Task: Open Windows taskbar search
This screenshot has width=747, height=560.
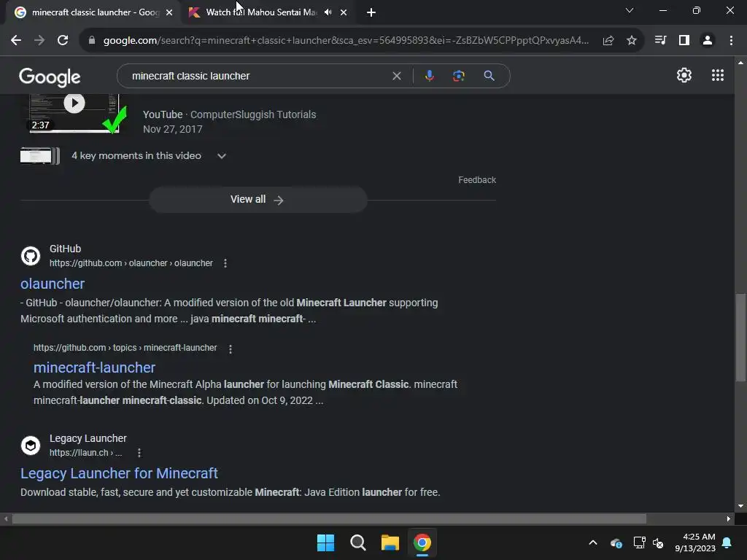Action: click(x=357, y=542)
